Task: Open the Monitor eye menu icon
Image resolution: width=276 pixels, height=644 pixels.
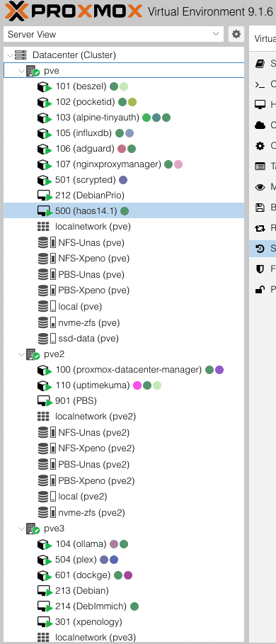Action: pos(260,187)
